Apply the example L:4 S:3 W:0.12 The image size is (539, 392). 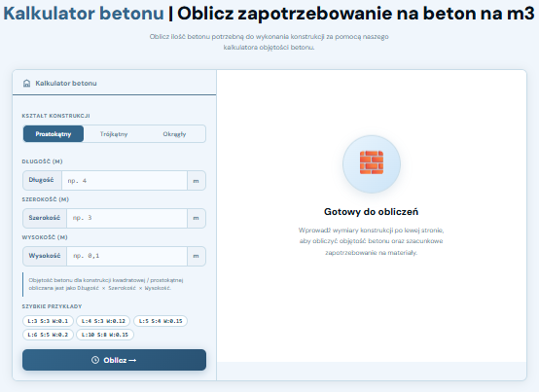pos(103,321)
